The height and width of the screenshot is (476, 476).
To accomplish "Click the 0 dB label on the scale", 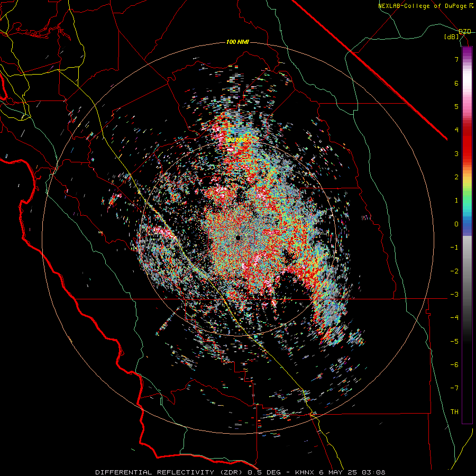I will pos(456,224).
